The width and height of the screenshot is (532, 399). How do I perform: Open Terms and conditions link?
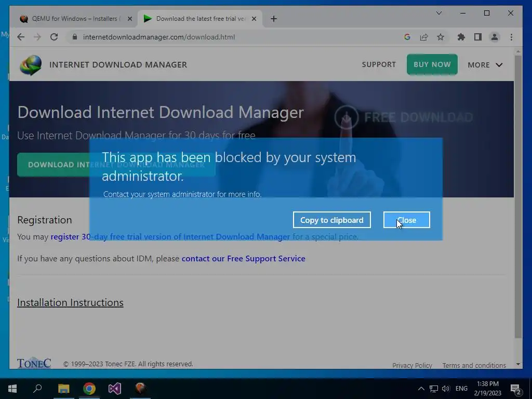pos(474,365)
